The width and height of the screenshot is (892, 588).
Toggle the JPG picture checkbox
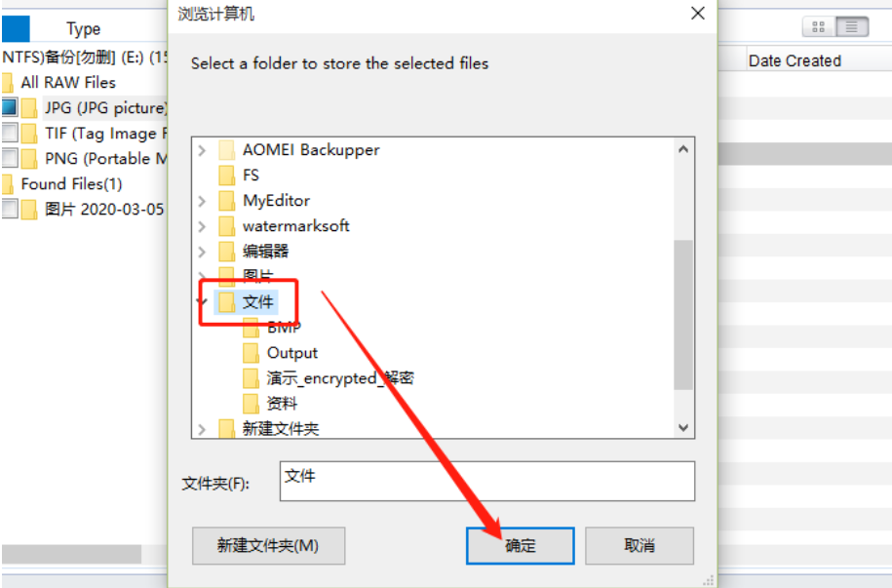coord(10,107)
